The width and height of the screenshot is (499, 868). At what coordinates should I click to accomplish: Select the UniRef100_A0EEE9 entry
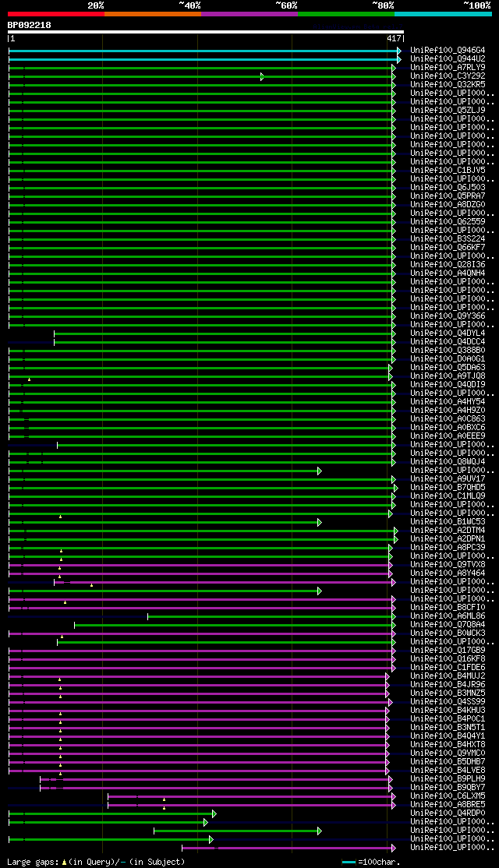[x=448, y=436]
